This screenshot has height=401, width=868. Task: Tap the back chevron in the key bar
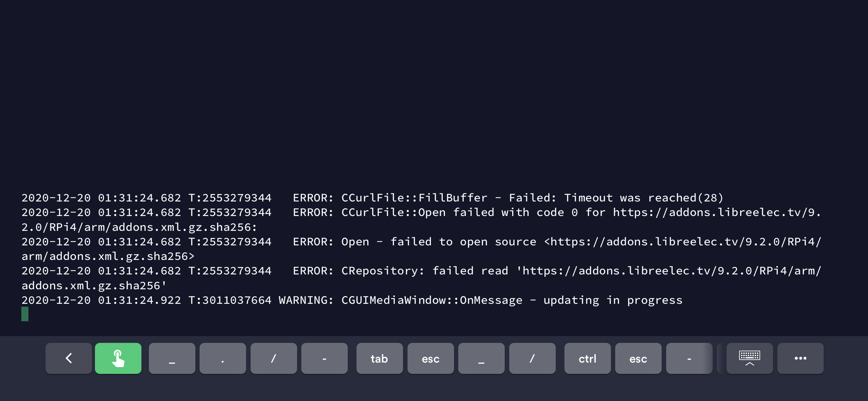coord(68,358)
